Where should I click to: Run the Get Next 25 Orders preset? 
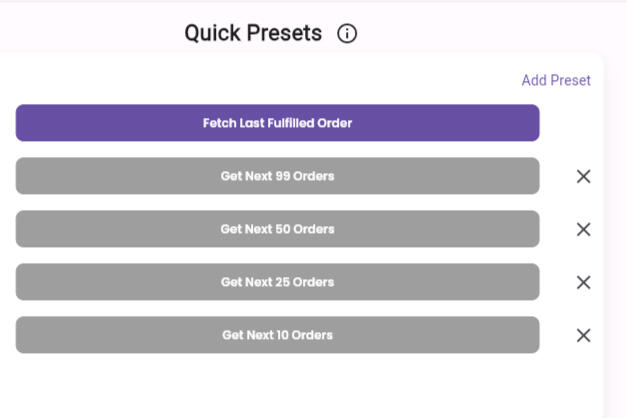click(x=277, y=282)
